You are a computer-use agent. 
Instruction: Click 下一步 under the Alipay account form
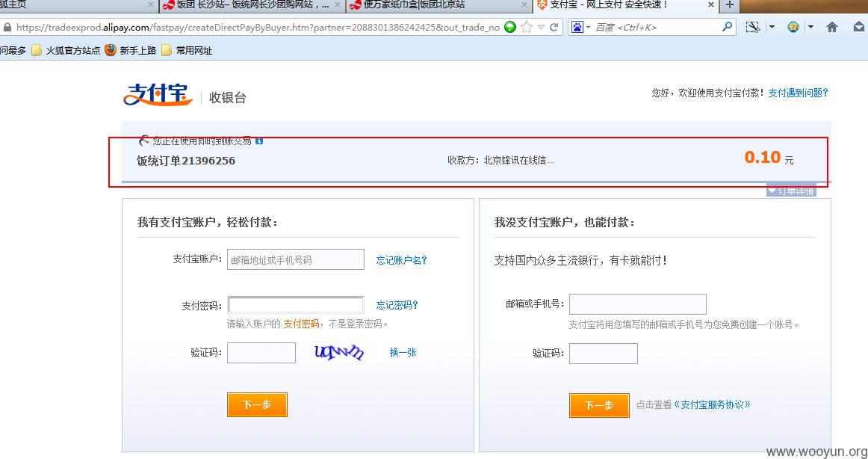[257, 404]
